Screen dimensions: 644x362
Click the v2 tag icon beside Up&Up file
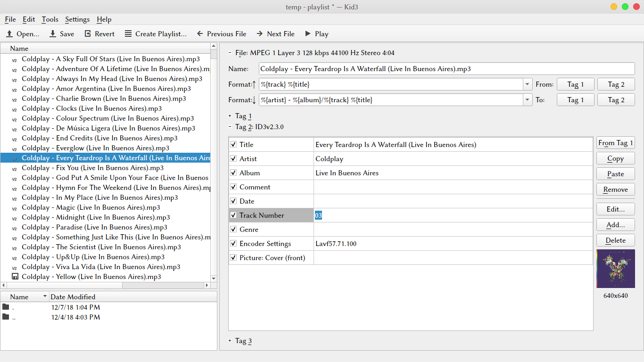[x=15, y=258]
